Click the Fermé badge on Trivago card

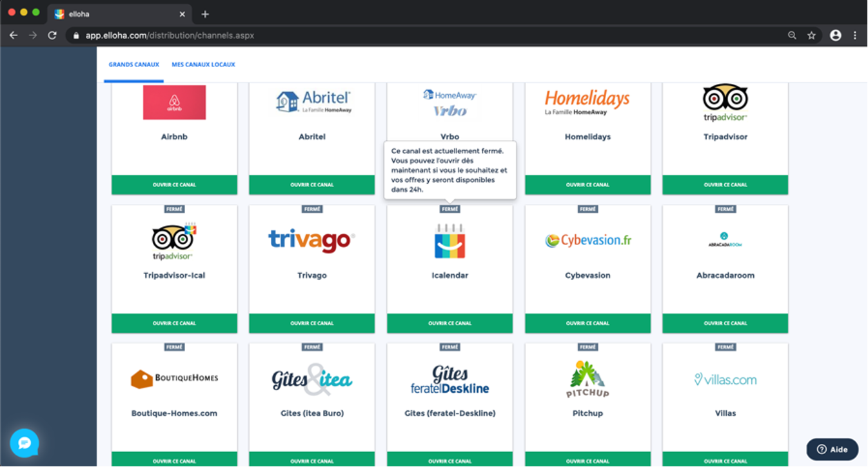click(312, 209)
